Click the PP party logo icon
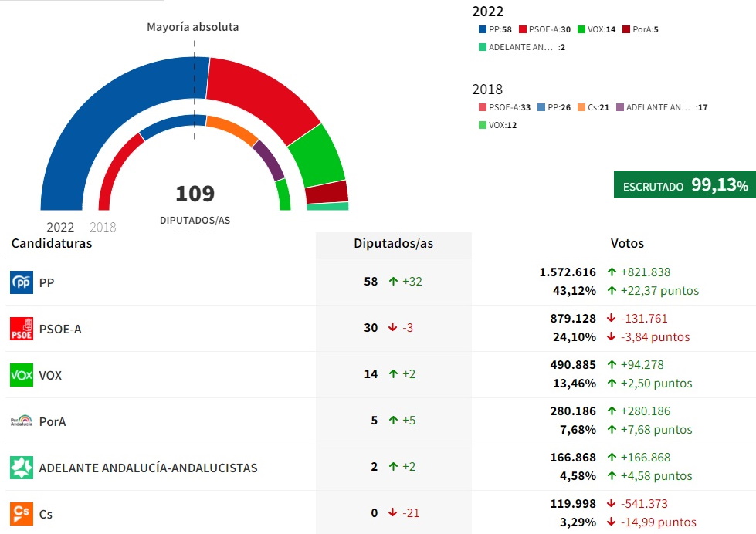Viewport: 756px width, 534px height. click(x=21, y=282)
